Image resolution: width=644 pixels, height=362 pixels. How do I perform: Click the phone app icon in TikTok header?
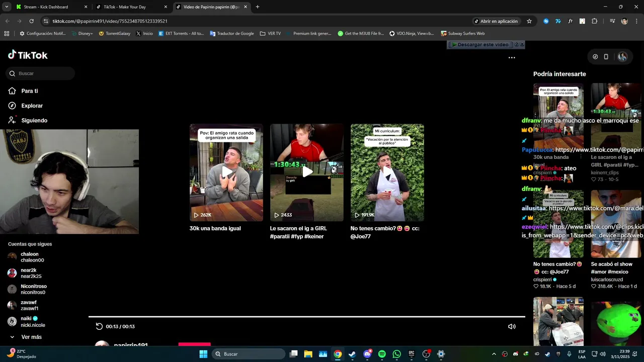[x=606, y=57]
